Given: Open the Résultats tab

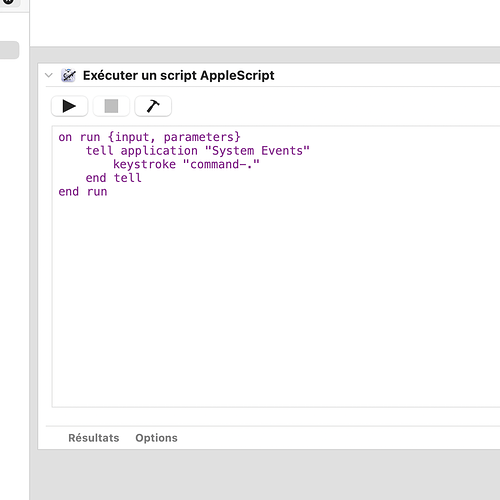Looking at the screenshot, I should (94, 438).
